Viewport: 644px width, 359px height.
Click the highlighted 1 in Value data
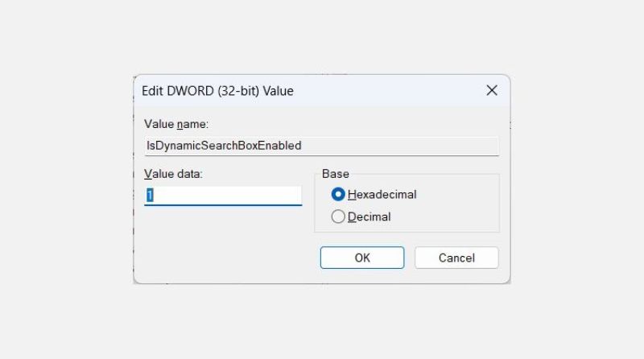tap(149, 196)
